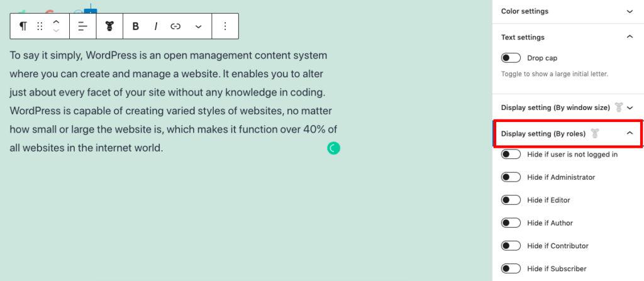Insert a link with the link icon
The height and width of the screenshot is (281, 644).
tap(175, 26)
